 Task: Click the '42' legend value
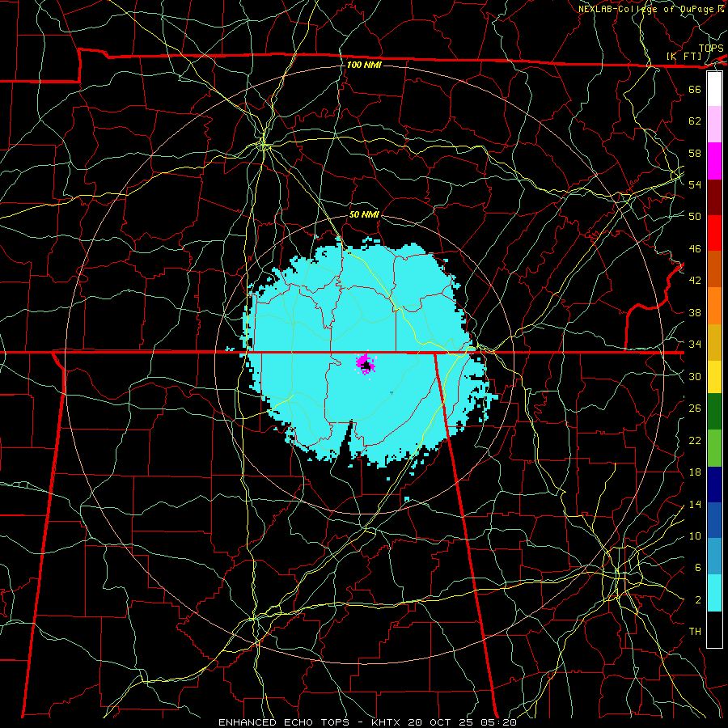click(695, 281)
